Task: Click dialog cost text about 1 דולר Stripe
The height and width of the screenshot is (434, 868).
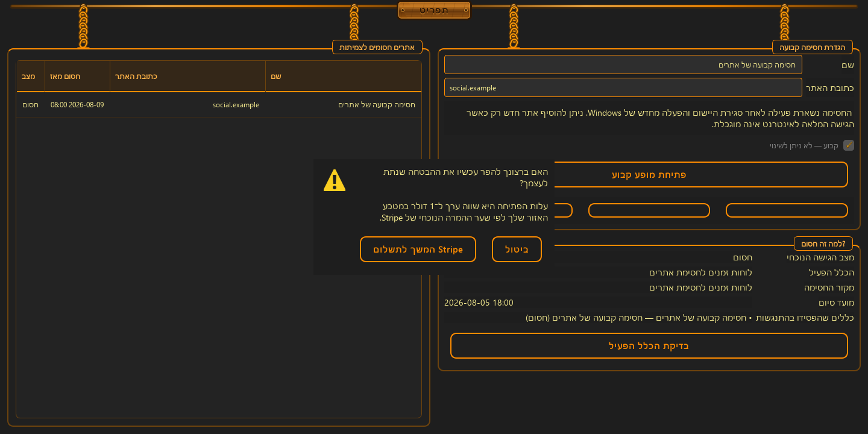Action: (x=464, y=212)
